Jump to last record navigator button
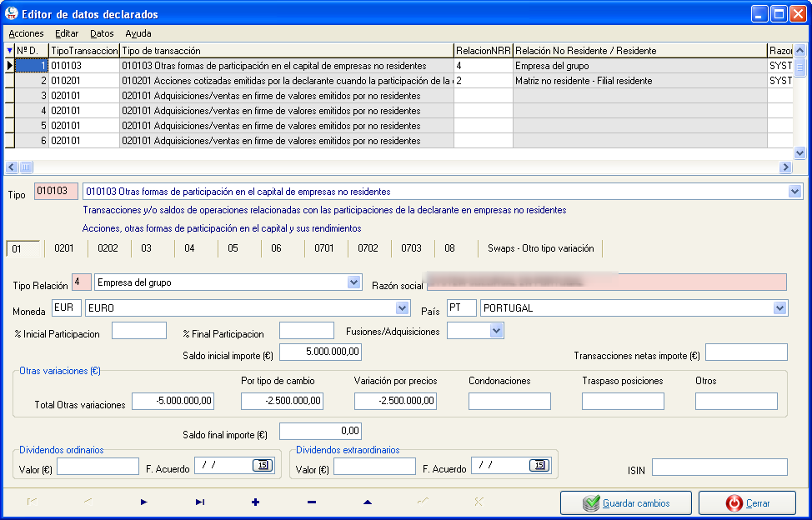This screenshot has width=812, height=520. click(x=200, y=502)
